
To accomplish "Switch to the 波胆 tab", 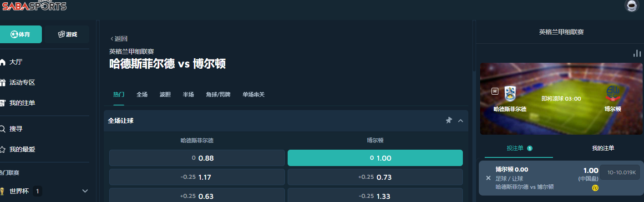I will point(165,95).
